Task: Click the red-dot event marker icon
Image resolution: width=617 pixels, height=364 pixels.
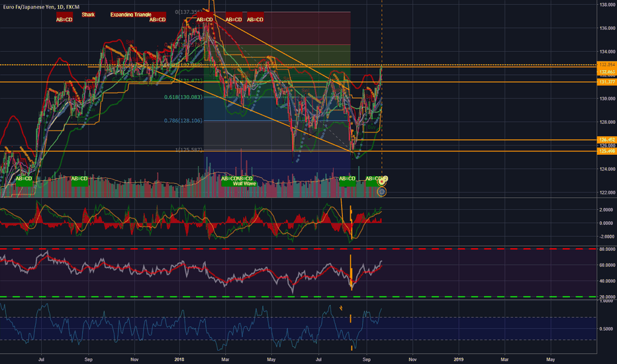Action: click(382, 182)
